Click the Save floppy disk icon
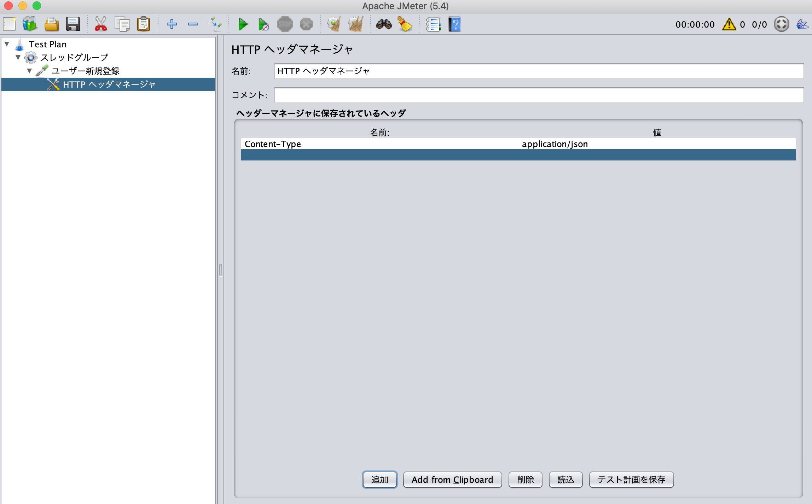The height and width of the screenshot is (504, 812). [73, 24]
